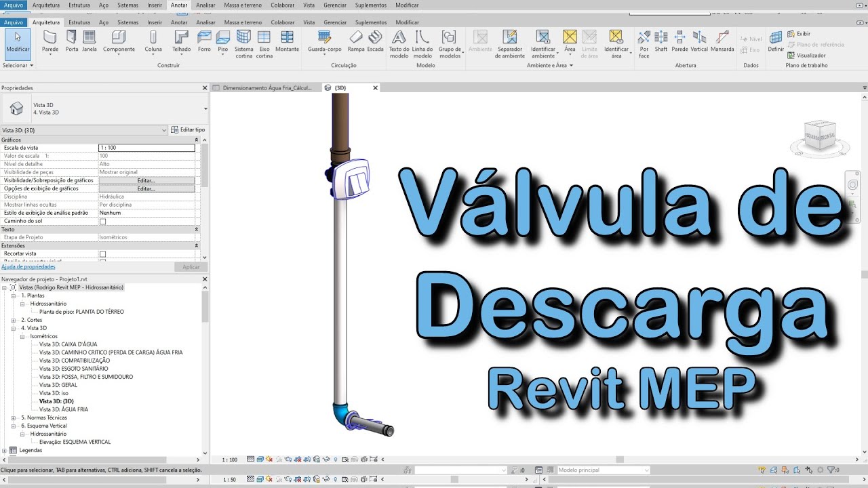868x488 pixels.
Task: Click the Separador de ambiente tool
Action: pos(510,44)
